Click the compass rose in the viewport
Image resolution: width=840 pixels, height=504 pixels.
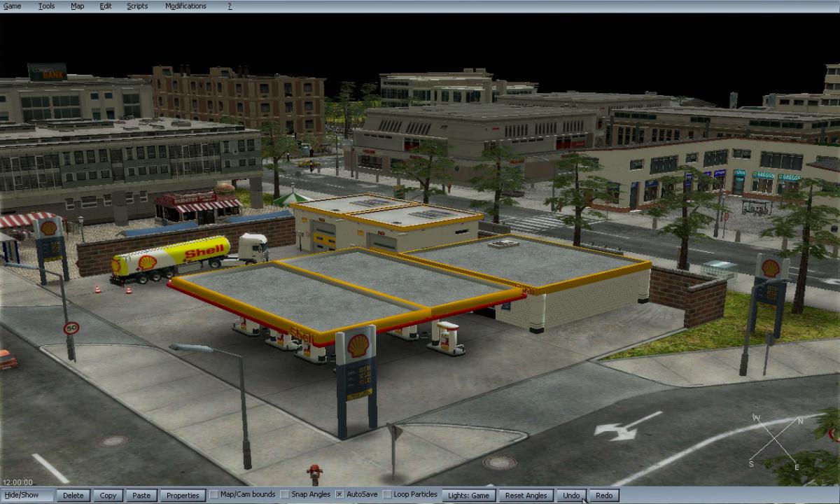pyautogui.click(x=777, y=441)
